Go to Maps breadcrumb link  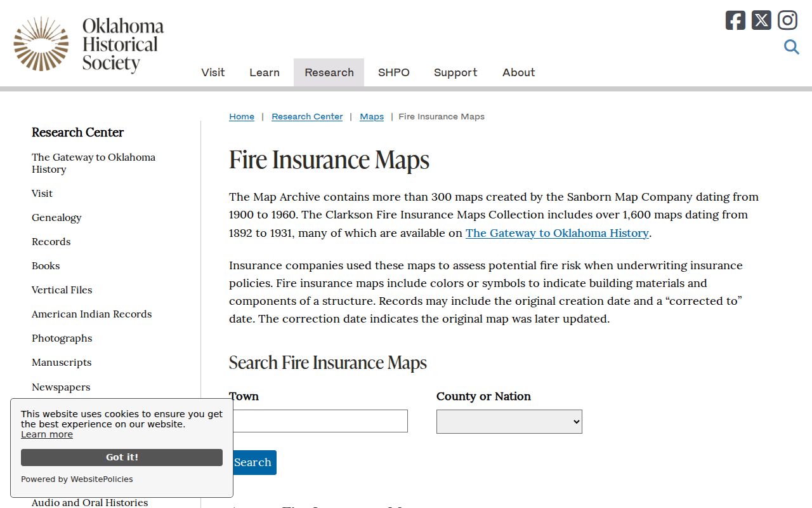(x=372, y=117)
